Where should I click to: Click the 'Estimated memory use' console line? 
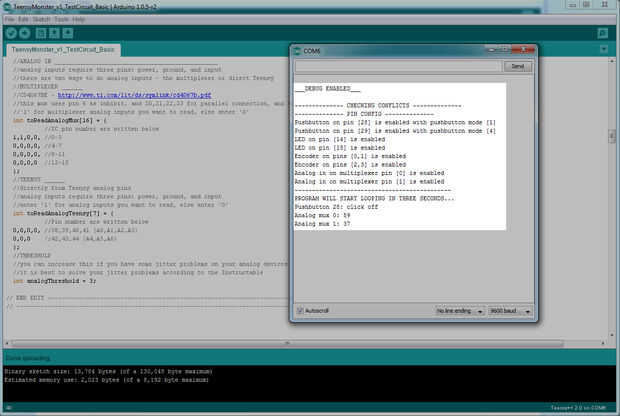(106, 380)
